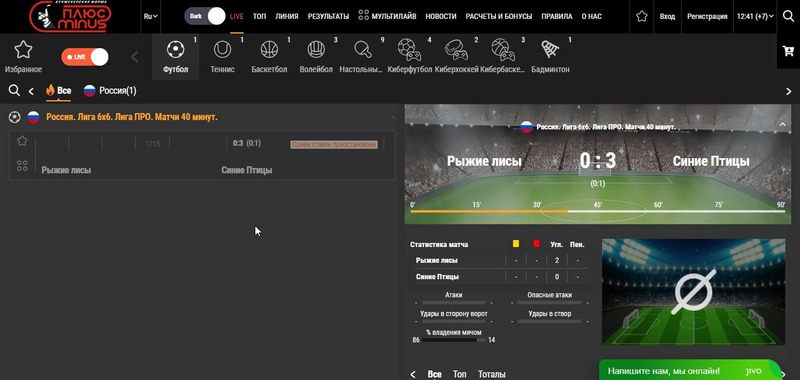Image resolution: width=800 pixels, height=380 pixels.
Task: Click the 45' mark on match timeline
Action: [x=597, y=205]
